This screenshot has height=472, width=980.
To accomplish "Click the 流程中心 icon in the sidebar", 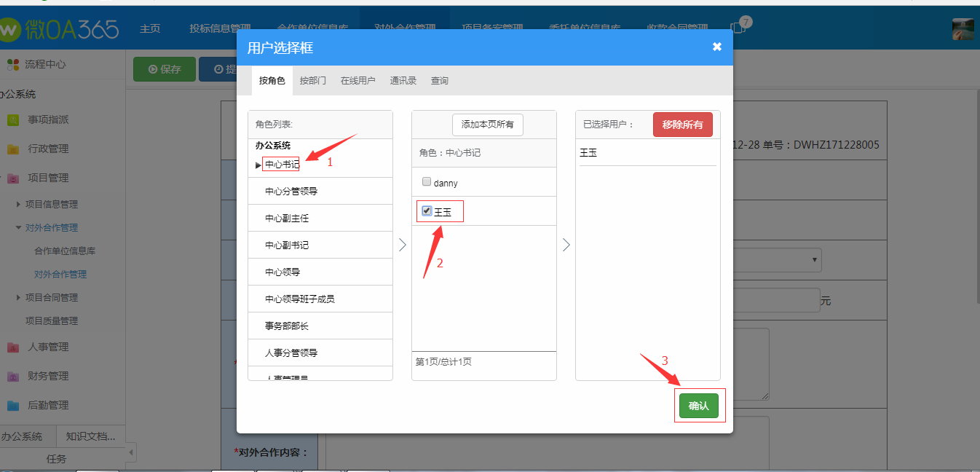I will [12, 65].
